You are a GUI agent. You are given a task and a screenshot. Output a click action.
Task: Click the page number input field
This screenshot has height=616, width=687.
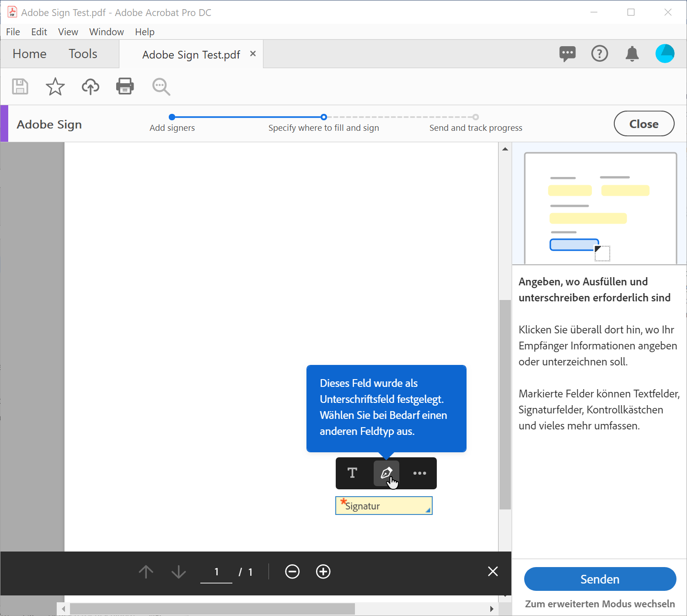pos(216,572)
